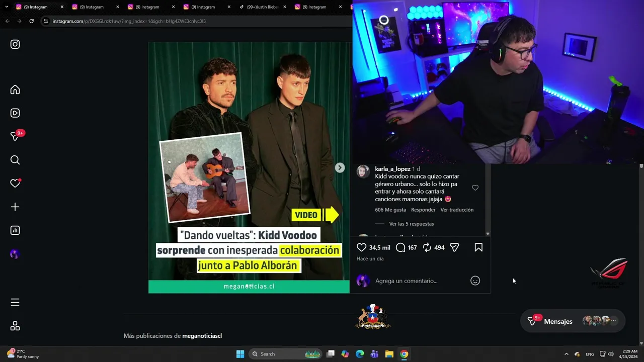Click Ver traducción on the comment
The height and width of the screenshot is (362, 644).
pyautogui.click(x=457, y=210)
